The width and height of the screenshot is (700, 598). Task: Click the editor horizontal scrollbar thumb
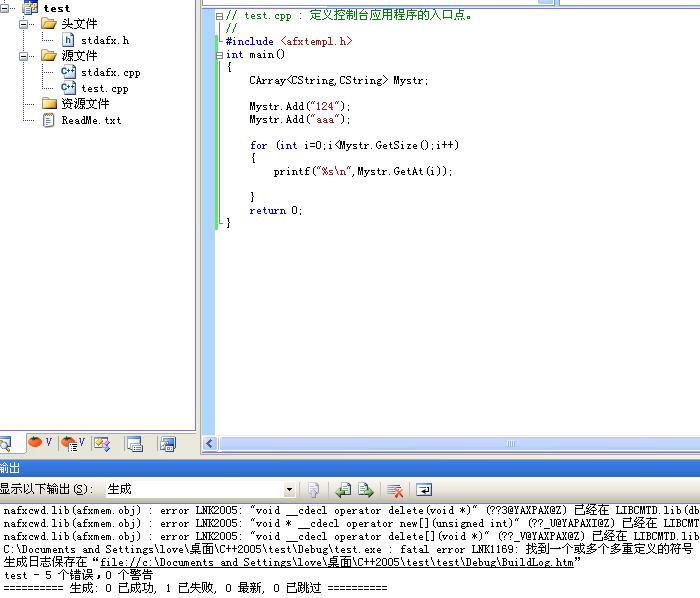pyautogui.click(x=460, y=444)
